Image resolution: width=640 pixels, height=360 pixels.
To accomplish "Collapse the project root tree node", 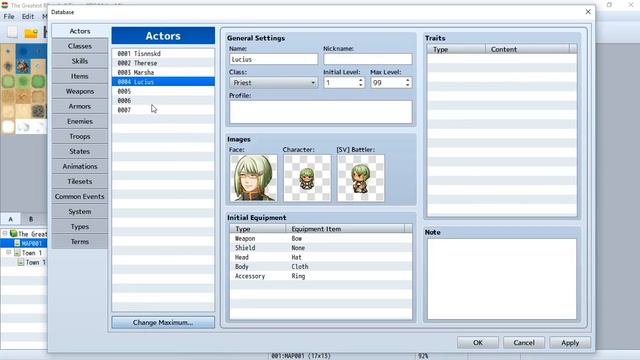I will [x=5, y=234].
